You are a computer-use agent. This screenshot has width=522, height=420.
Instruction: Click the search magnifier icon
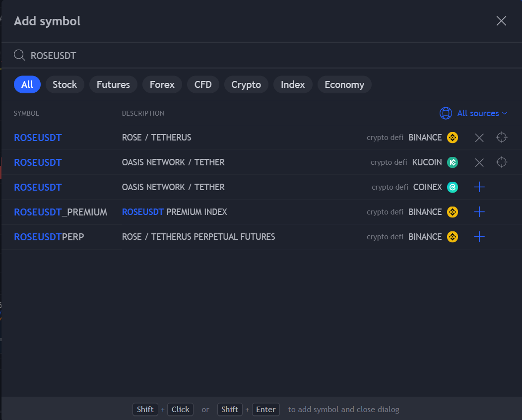coord(19,55)
